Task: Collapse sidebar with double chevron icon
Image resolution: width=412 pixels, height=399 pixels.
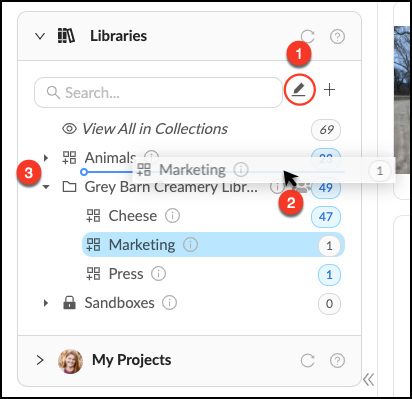Action: coord(369,379)
